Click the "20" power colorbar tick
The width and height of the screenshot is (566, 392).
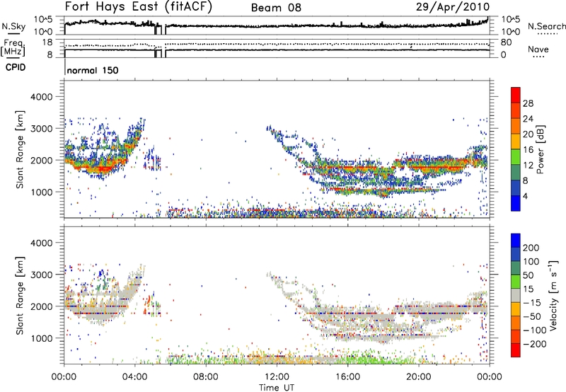pyautogui.click(x=528, y=134)
